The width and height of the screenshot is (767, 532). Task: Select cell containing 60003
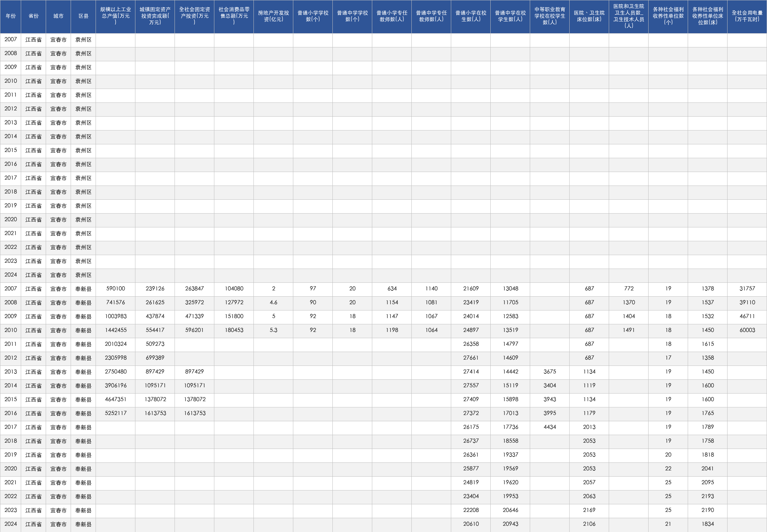(x=747, y=330)
